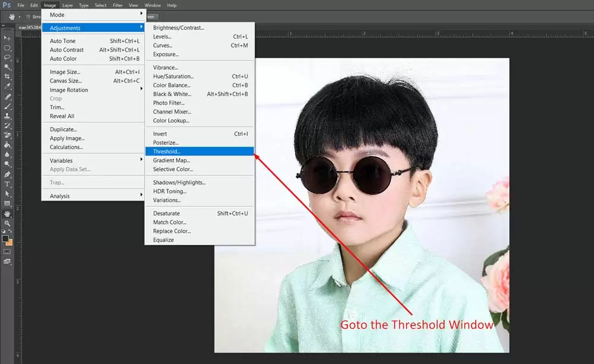The image size is (594, 364).
Task: Toggle the Scroll All Windows checkbox
Action: [x=29, y=17]
